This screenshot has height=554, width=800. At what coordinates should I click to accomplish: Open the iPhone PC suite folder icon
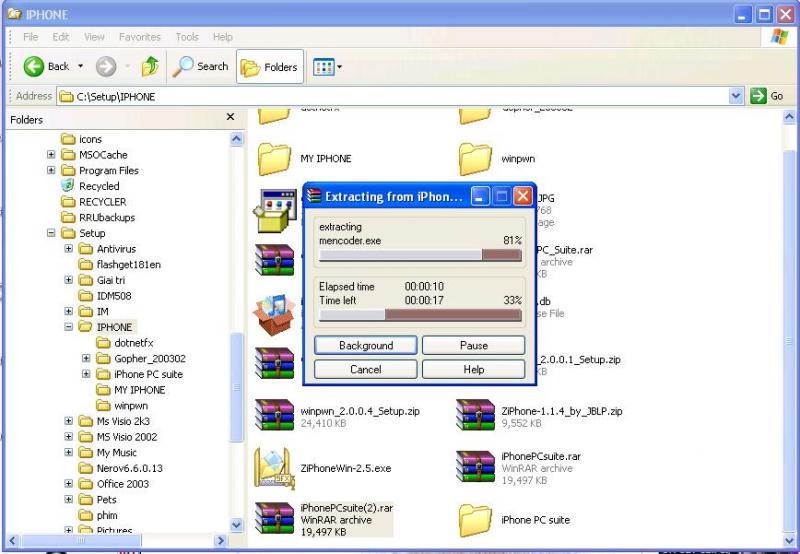pos(475,519)
